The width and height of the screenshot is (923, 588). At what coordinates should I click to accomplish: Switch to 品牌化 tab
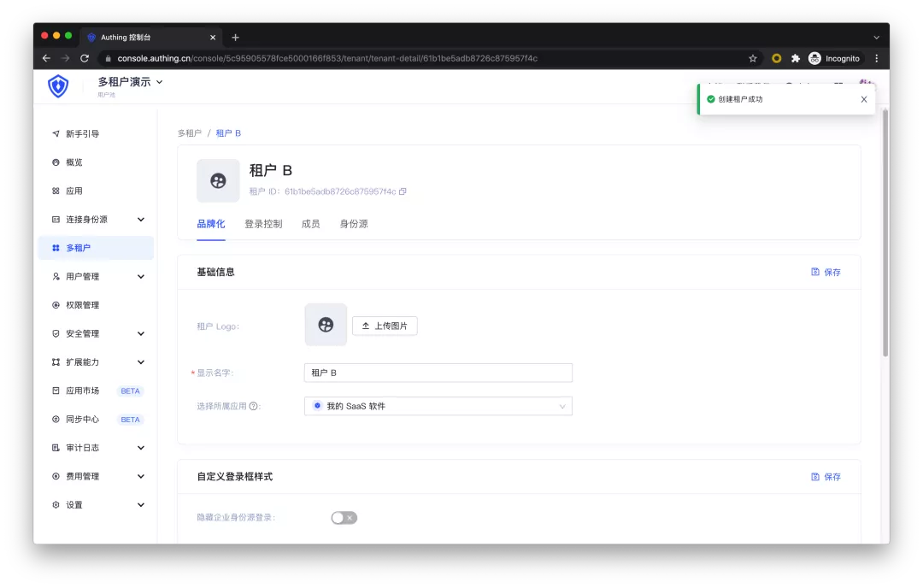(211, 224)
